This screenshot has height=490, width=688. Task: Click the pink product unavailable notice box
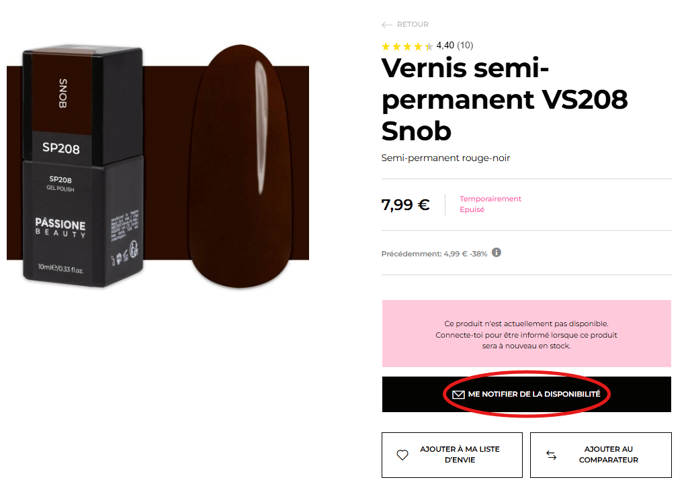pos(526,333)
